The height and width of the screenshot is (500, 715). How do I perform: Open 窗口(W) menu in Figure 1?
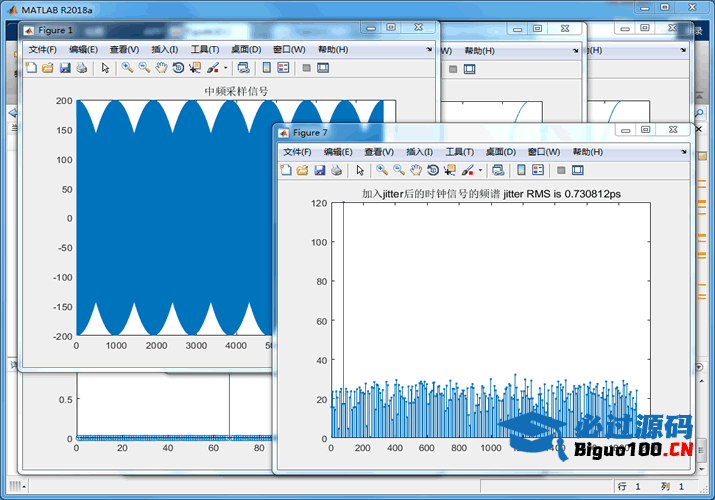click(289, 50)
